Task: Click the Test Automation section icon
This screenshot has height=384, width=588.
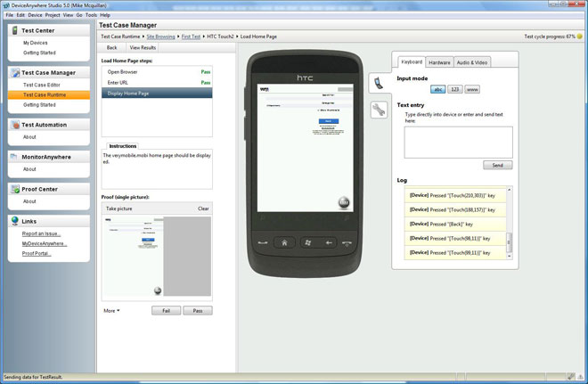Action: pos(14,125)
